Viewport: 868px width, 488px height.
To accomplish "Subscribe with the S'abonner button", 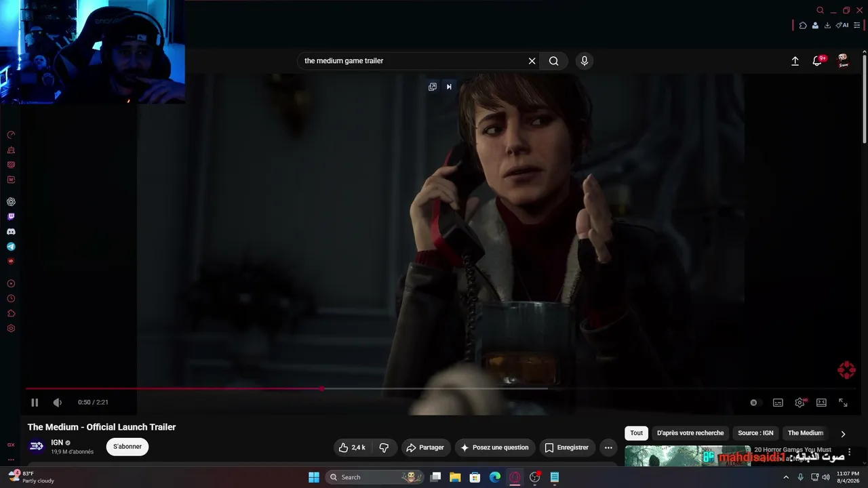I will tap(127, 447).
